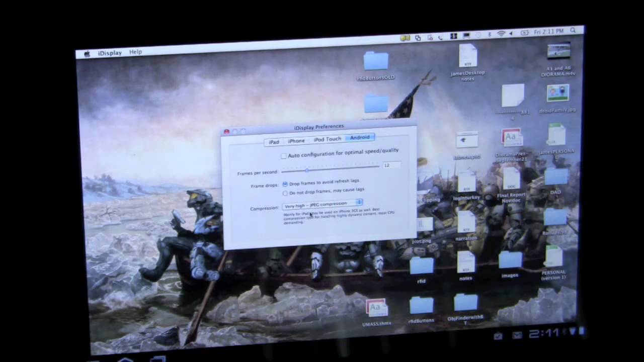644x362 pixels.
Task: Open the iDisplay menu
Action: tap(110, 53)
